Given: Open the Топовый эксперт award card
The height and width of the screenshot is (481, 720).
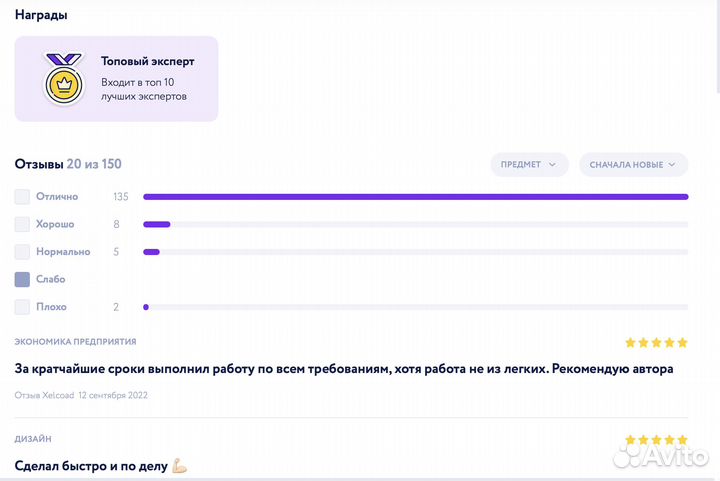Looking at the screenshot, I should (x=117, y=79).
